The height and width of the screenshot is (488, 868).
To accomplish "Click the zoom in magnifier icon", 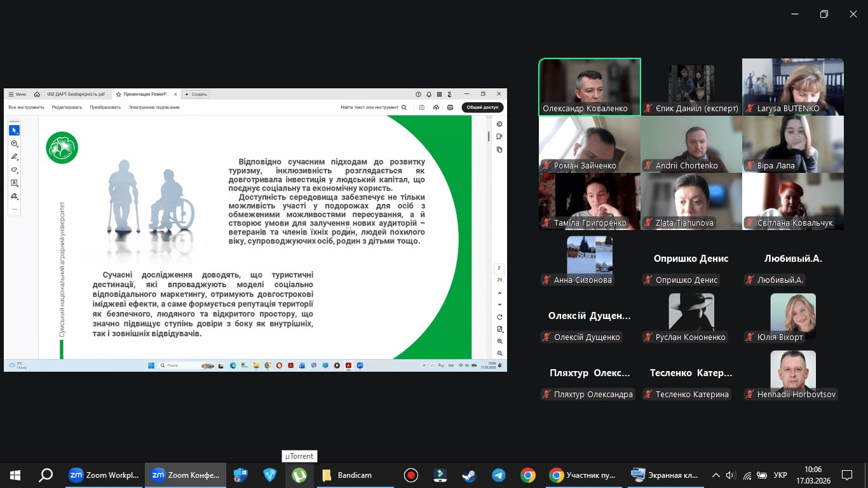I will [500, 341].
